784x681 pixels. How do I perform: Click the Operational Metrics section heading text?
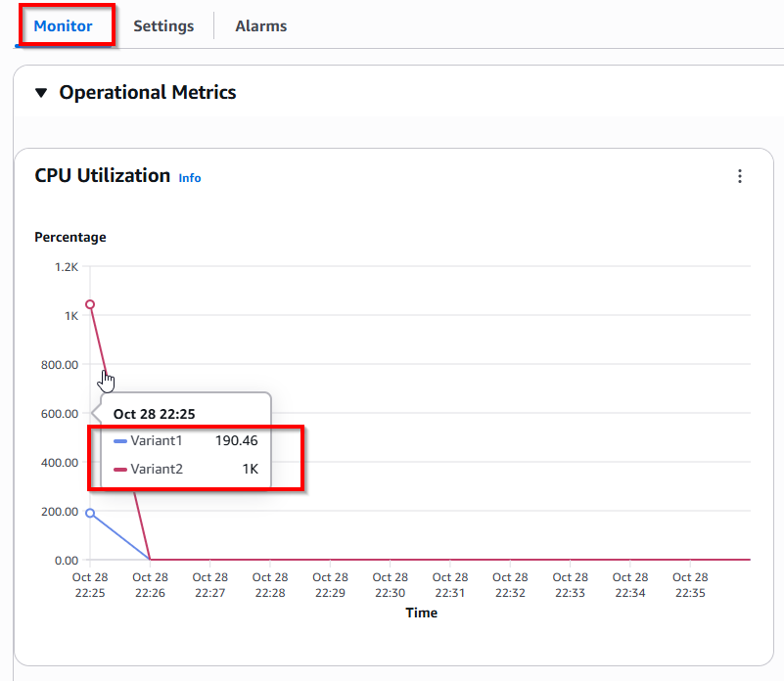[148, 93]
